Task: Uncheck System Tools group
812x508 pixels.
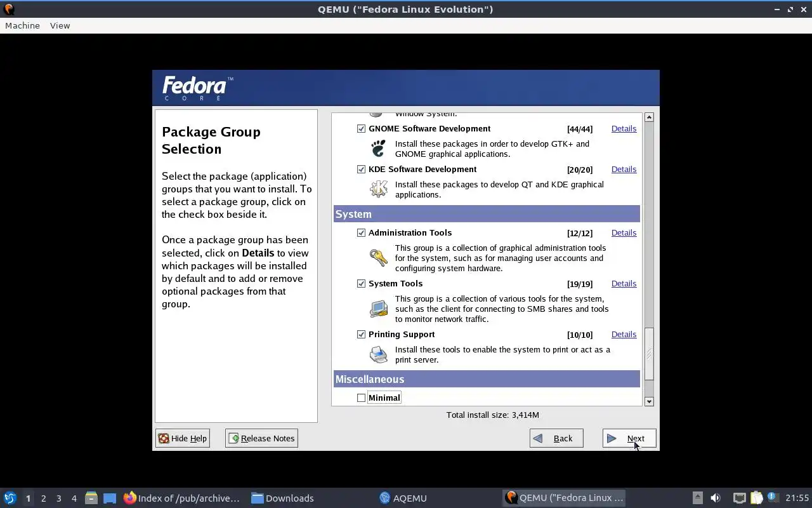Action: pyautogui.click(x=361, y=283)
